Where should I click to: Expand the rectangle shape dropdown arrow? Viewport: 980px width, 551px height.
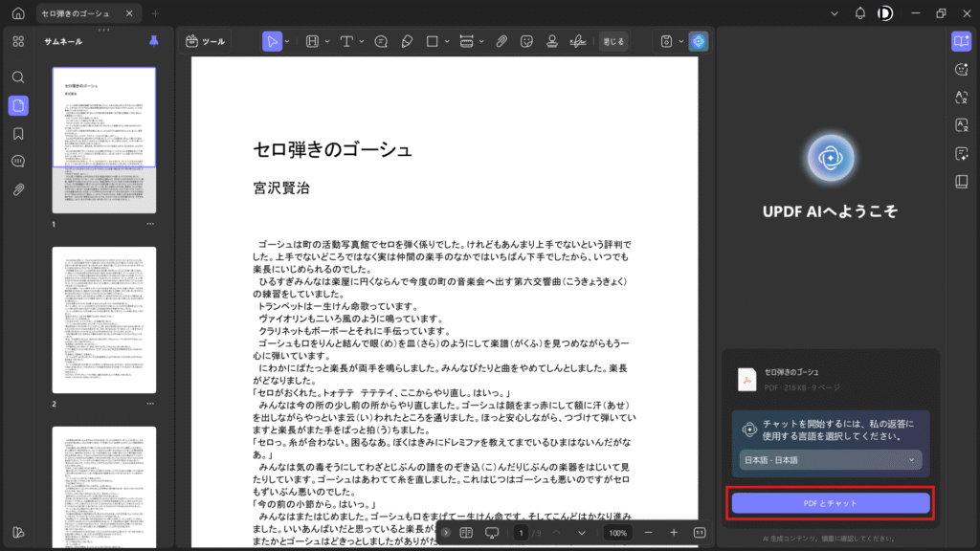click(x=447, y=41)
